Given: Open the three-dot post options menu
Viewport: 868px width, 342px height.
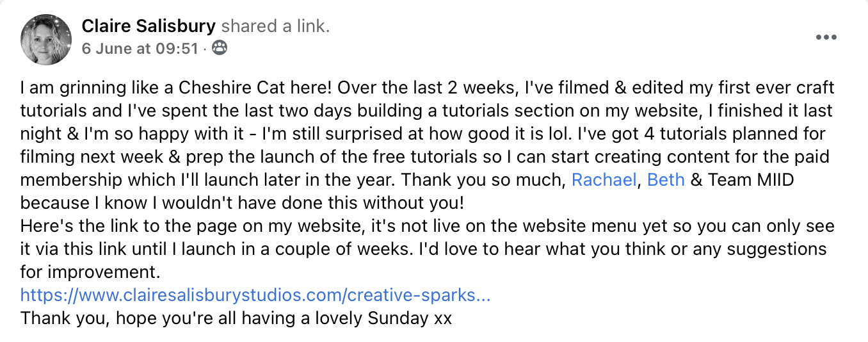Looking at the screenshot, I should click(826, 38).
